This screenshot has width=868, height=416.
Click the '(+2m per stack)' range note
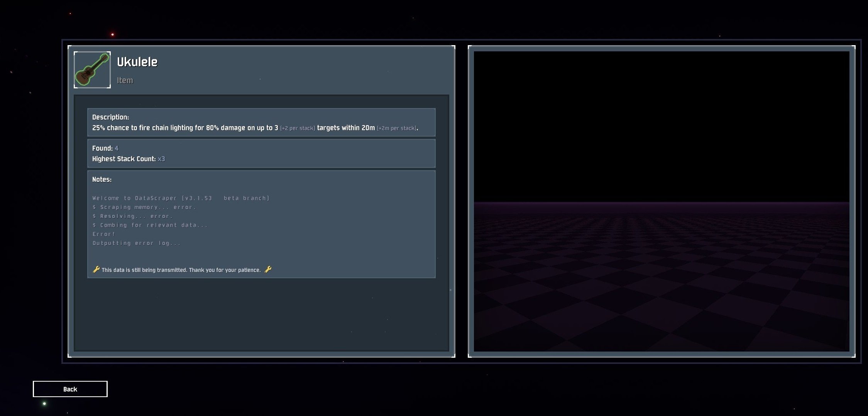tap(397, 128)
